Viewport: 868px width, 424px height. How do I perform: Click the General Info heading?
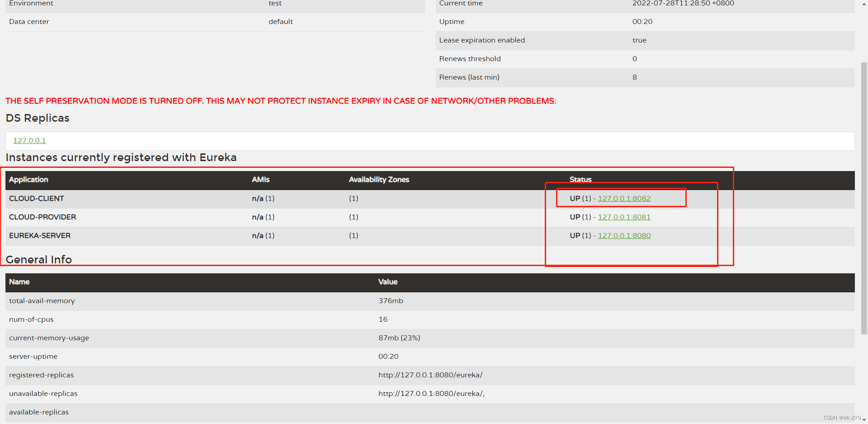tap(39, 260)
